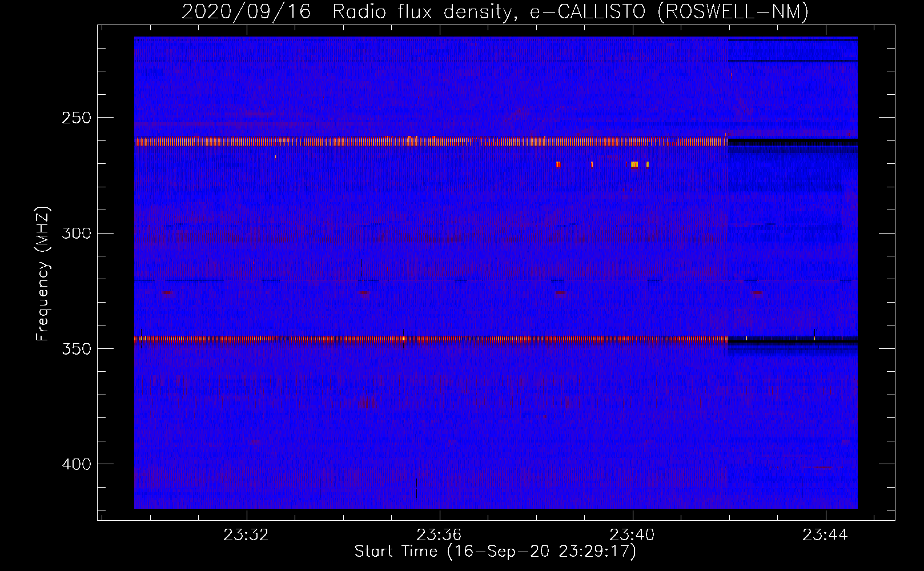Click the 350 frequency tick label
Viewport: 924px width, 571px height.
coord(77,348)
